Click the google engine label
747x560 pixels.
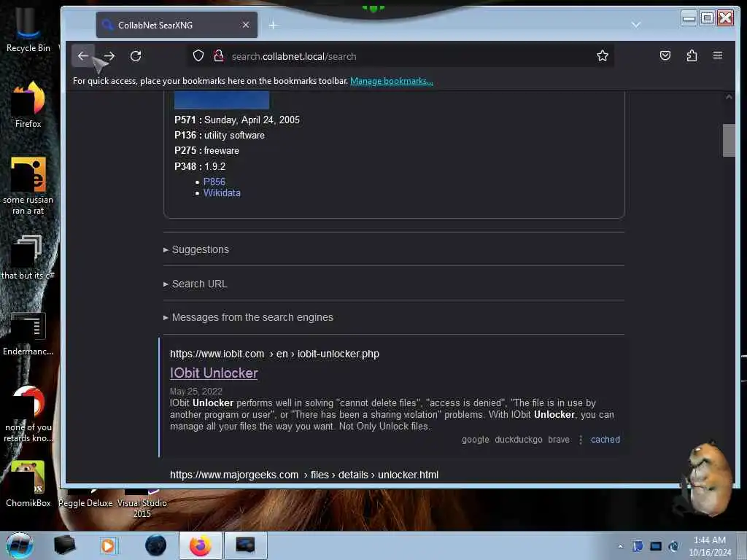coord(475,440)
